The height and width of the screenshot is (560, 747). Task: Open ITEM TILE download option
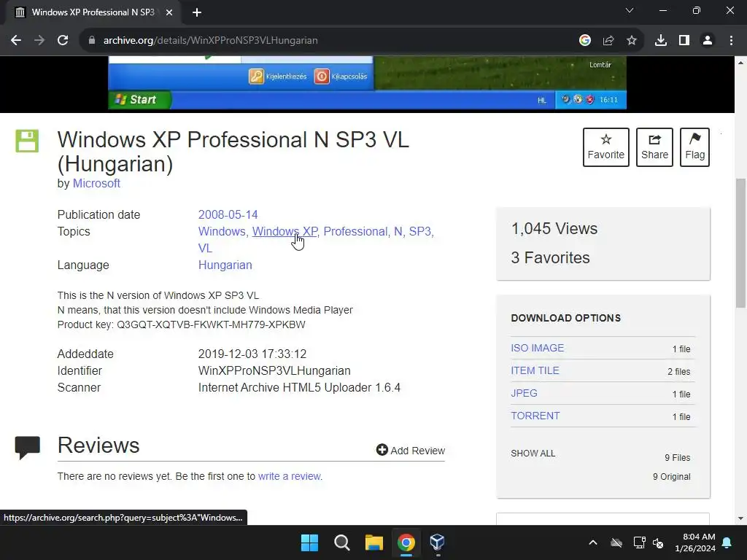[x=535, y=370]
